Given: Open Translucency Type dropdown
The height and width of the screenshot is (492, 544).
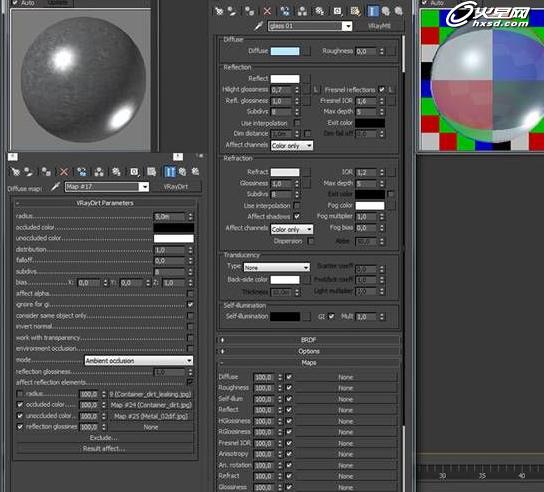Looking at the screenshot, I should click(276, 267).
